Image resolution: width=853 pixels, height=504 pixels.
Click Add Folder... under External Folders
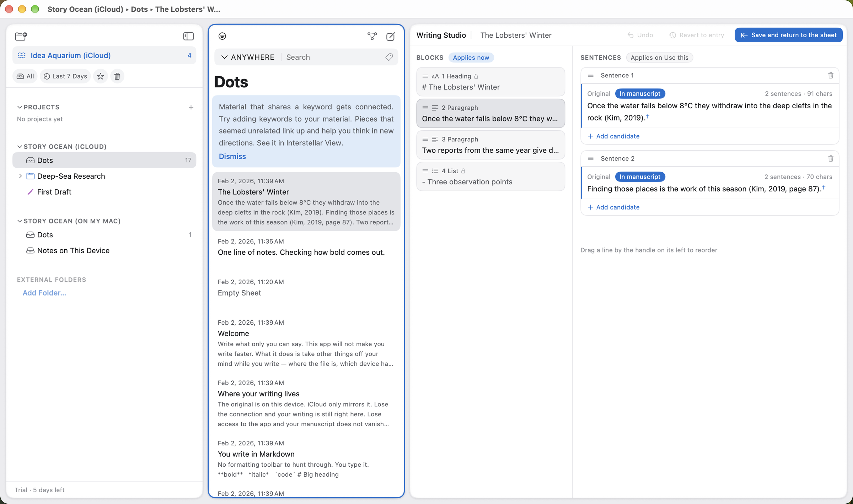[x=44, y=293]
